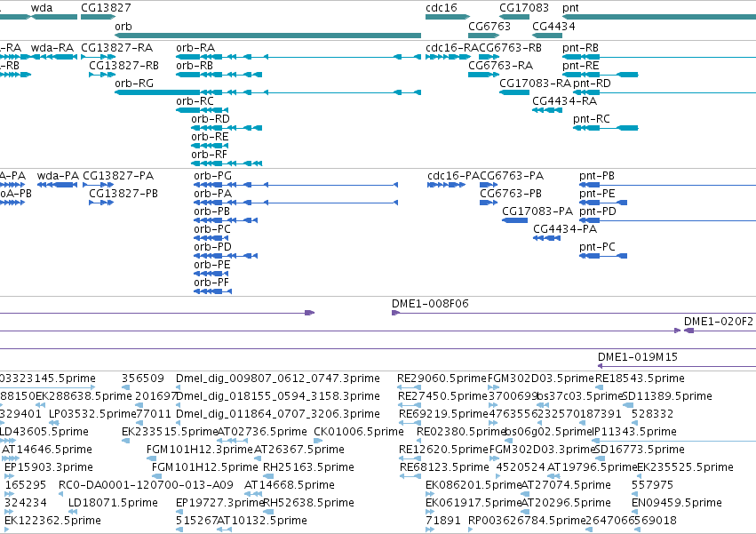Select the CG13827-PB protein label
Viewport: 756px width, 534px height.
tap(123, 194)
